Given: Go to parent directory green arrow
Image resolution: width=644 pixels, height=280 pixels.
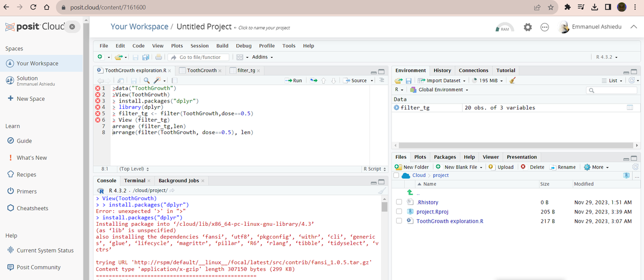Looking at the screenshot, I should click(411, 193).
